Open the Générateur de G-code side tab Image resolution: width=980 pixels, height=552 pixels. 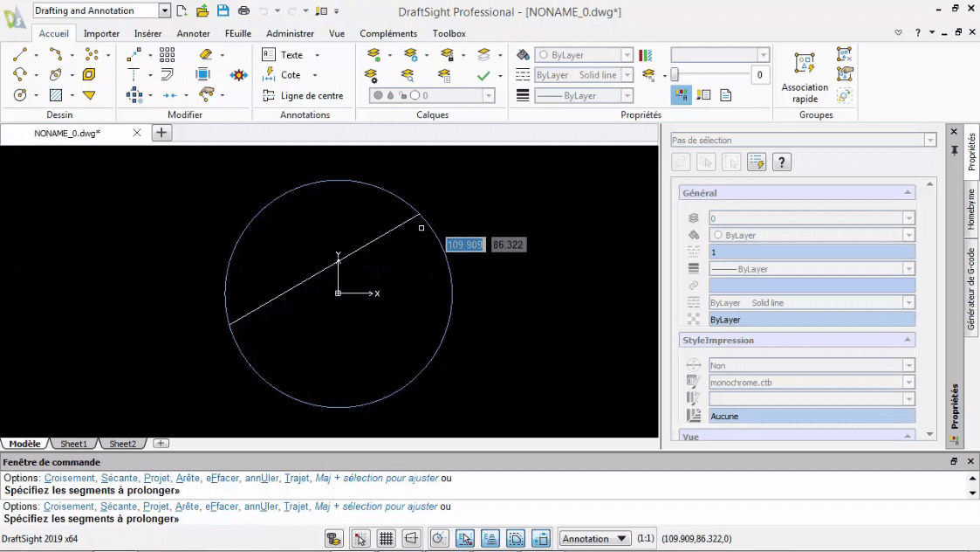coord(971,289)
